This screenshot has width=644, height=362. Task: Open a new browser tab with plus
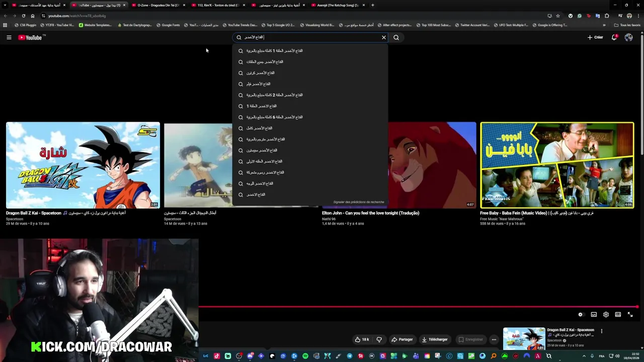click(x=372, y=5)
